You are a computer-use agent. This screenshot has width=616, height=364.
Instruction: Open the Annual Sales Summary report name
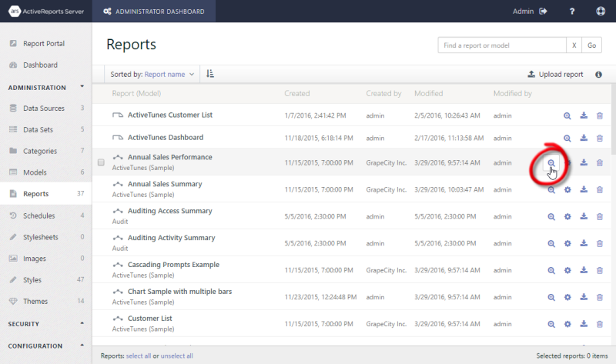click(165, 184)
